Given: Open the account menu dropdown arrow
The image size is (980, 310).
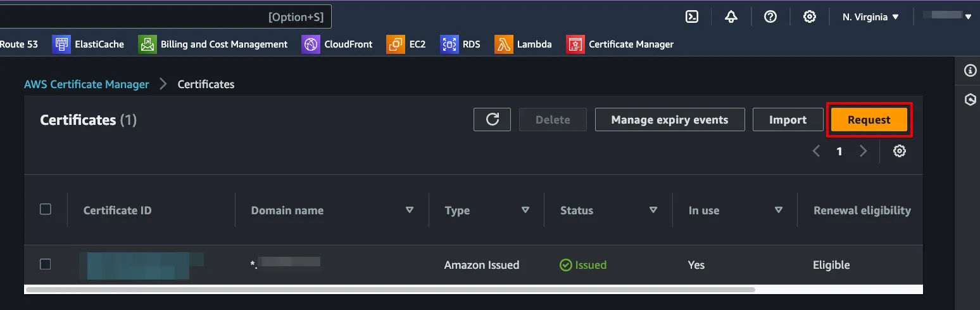Looking at the screenshot, I should (x=967, y=17).
